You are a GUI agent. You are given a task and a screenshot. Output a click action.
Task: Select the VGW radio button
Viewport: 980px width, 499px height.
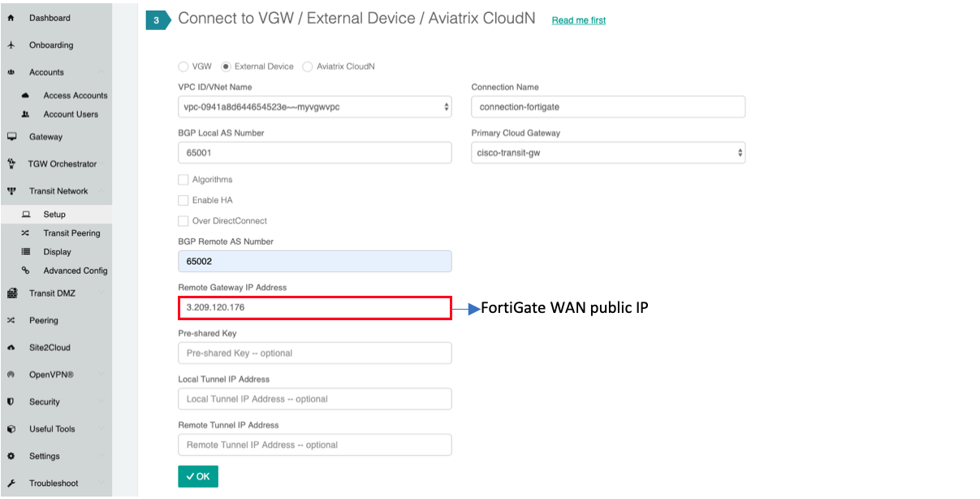[x=183, y=67]
